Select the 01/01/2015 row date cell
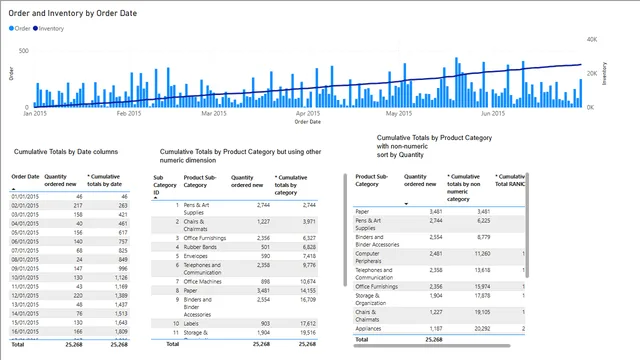 click(25, 197)
